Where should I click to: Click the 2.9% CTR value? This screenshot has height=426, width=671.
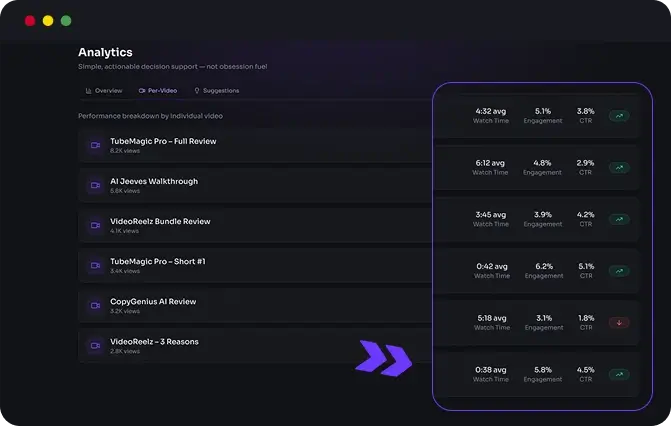(585, 163)
